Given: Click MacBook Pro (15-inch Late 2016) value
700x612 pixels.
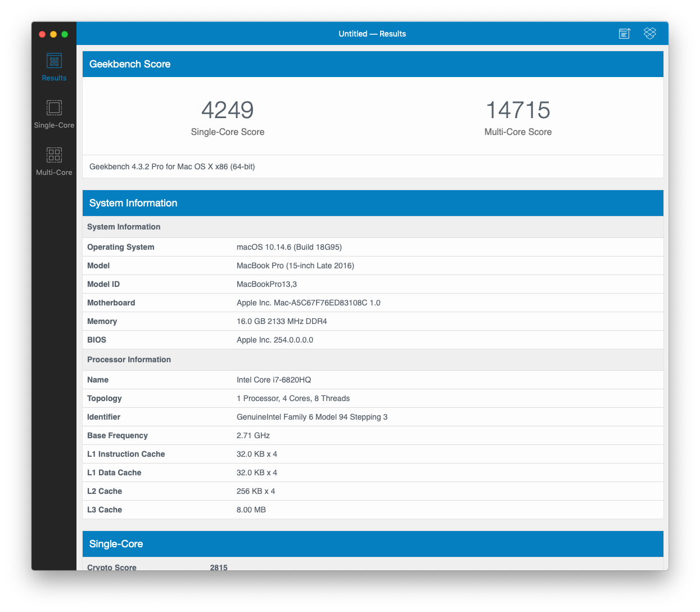Looking at the screenshot, I should [295, 265].
